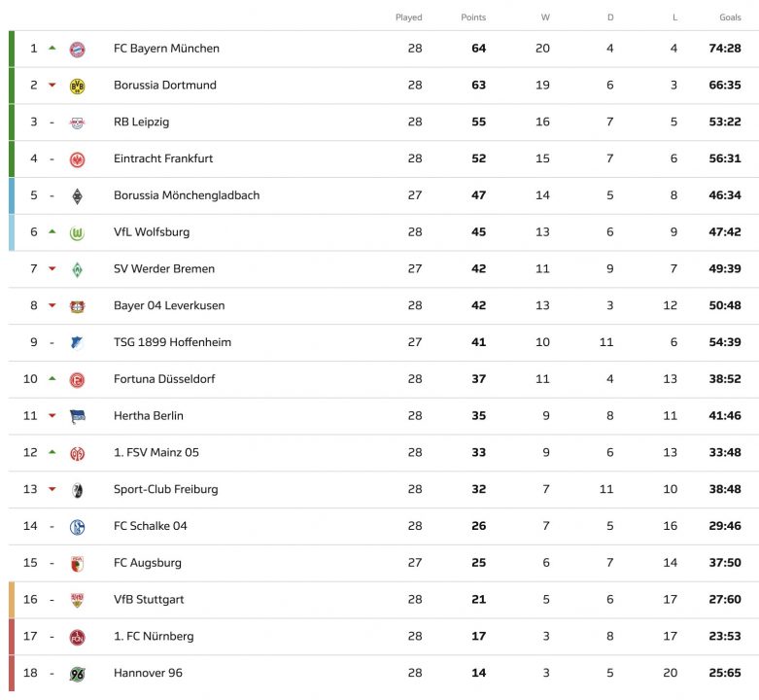Sort by the Goals column header
The width and height of the screenshot is (759, 700).
pyautogui.click(x=730, y=17)
